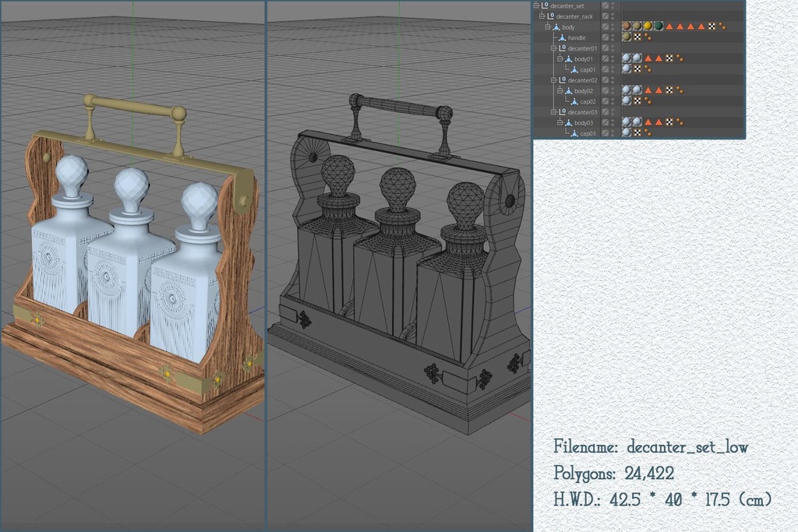Click the UVW checker tag on body03 row
This screenshot has width=798, height=532.
(x=669, y=122)
